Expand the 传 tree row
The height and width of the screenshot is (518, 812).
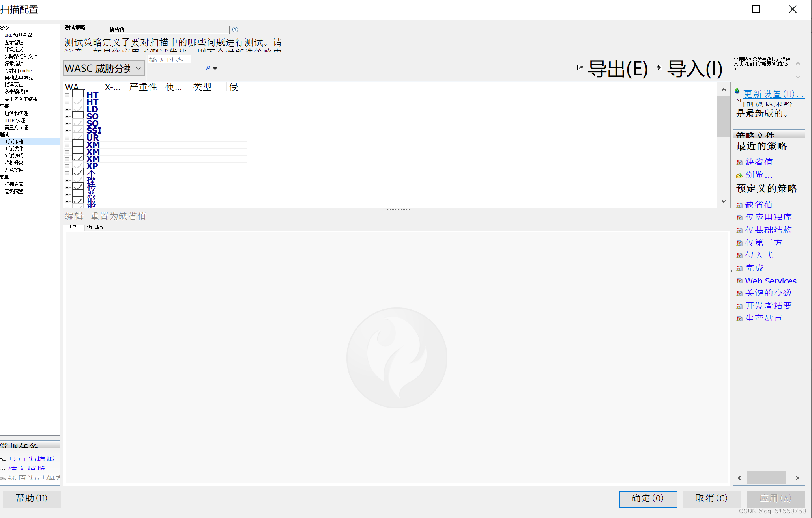(x=67, y=187)
